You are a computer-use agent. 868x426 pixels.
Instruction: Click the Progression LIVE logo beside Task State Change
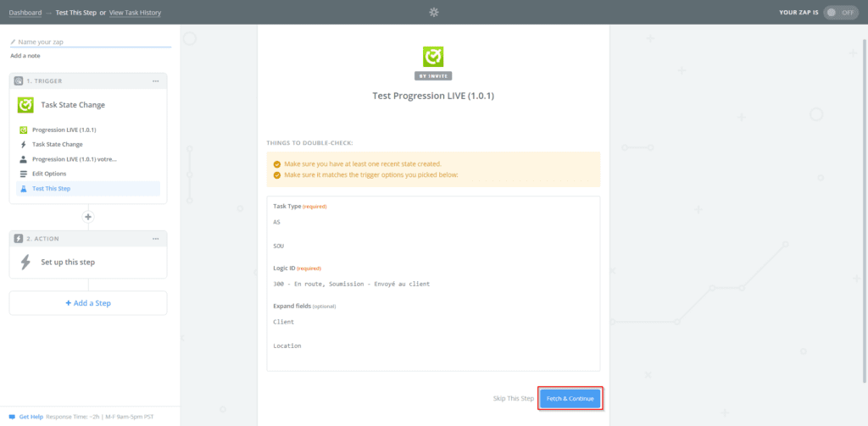[x=25, y=104]
